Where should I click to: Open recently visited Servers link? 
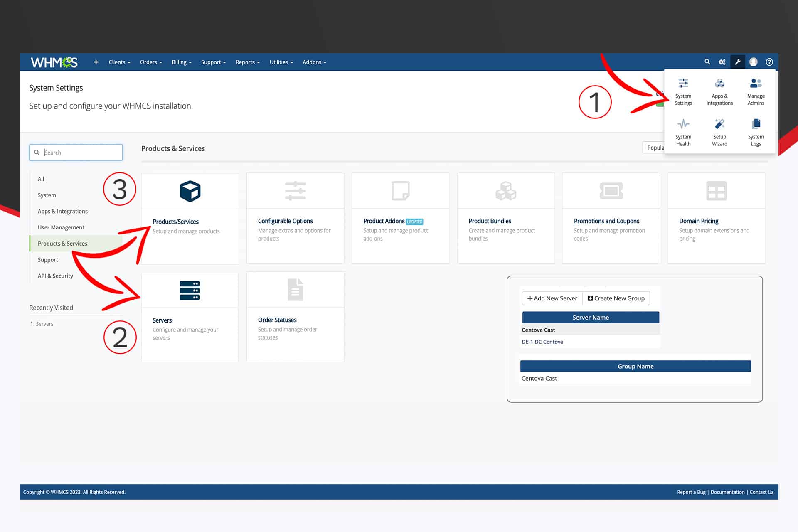(x=44, y=324)
